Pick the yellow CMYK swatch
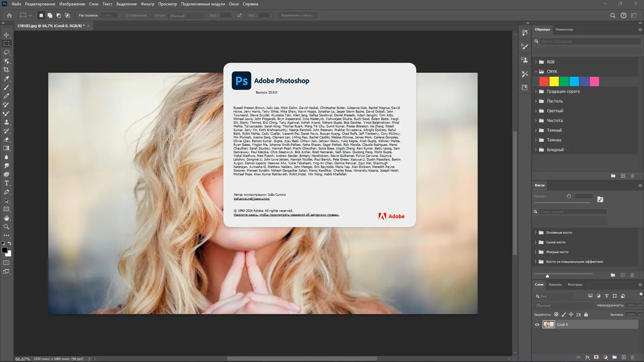 554,81
